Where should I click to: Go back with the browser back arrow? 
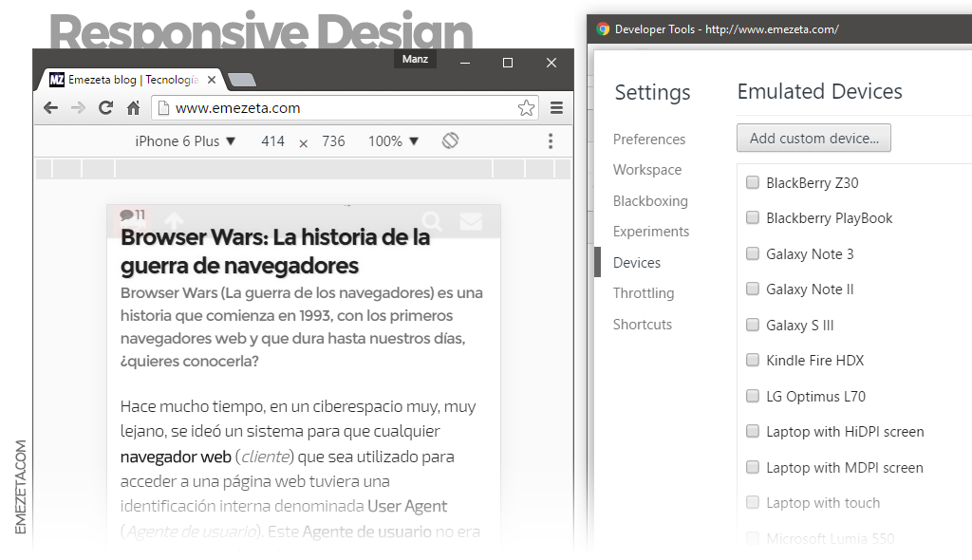click(51, 108)
